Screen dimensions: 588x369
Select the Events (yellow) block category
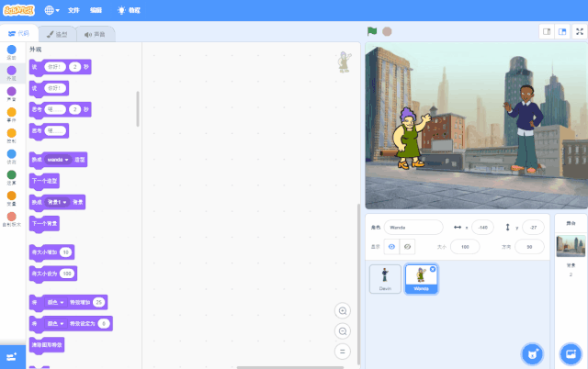[x=12, y=115]
